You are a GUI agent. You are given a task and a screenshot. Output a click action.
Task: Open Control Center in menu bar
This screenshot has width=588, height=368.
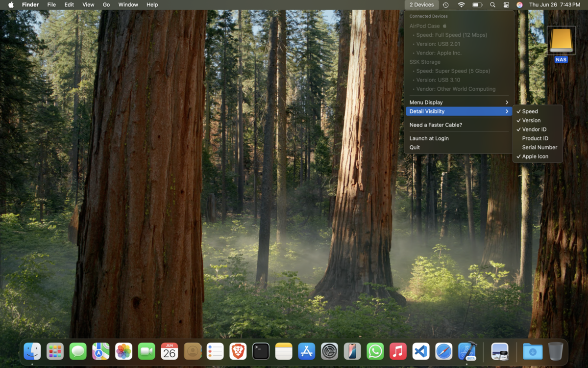tap(506, 5)
